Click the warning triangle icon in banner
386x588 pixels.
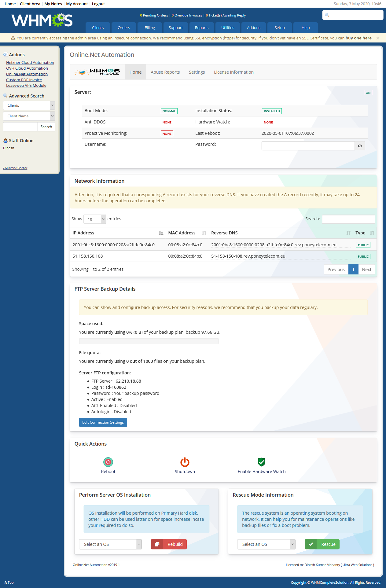click(13, 38)
